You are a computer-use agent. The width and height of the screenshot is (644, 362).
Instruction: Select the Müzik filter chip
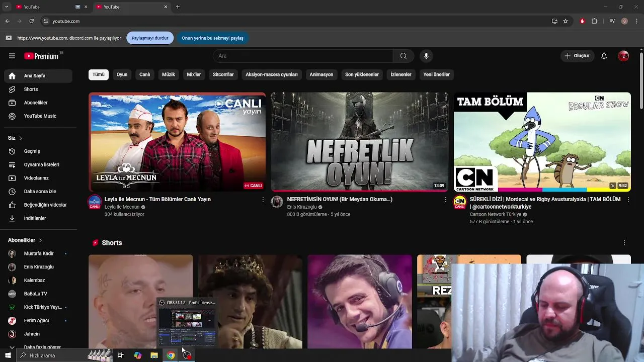point(169,74)
